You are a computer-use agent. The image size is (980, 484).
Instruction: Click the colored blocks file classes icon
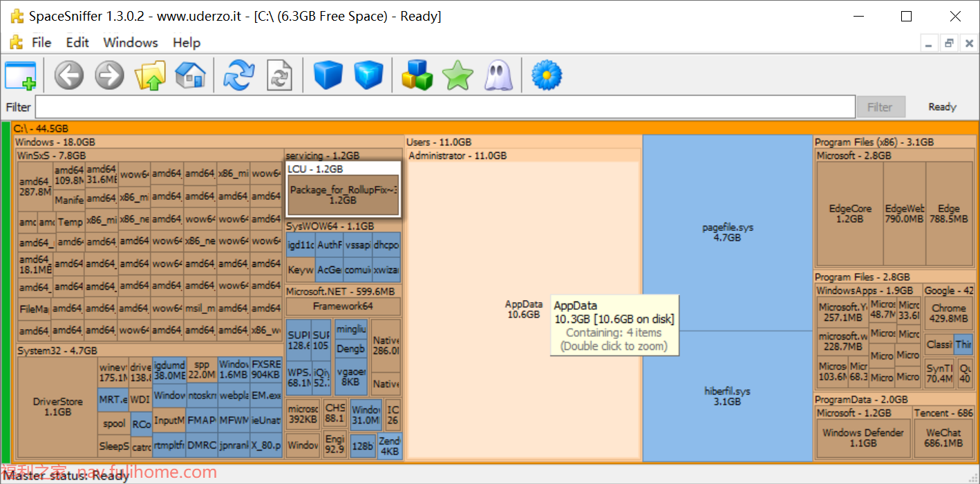pyautogui.click(x=417, y=75)
